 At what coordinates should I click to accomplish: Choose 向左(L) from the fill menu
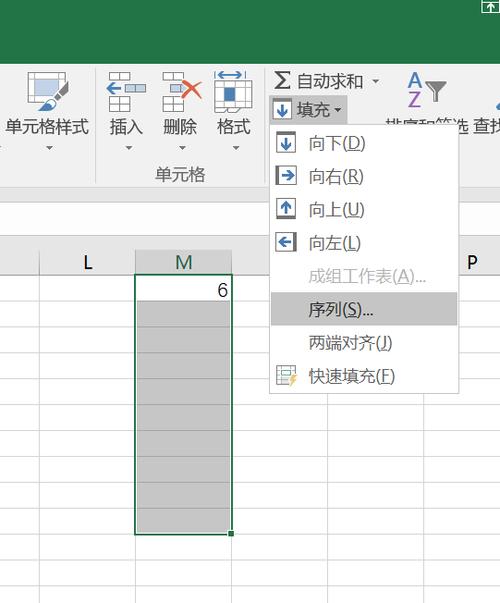364,243
